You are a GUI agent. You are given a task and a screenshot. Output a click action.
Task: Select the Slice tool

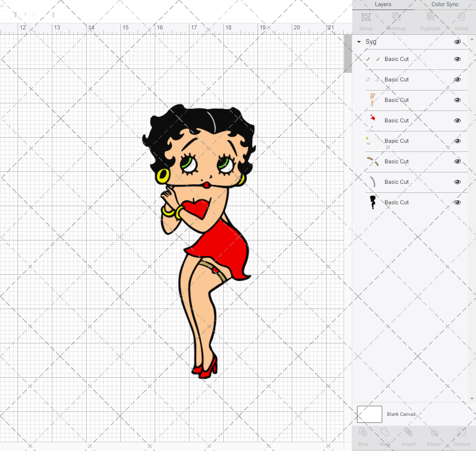[363, 433]
